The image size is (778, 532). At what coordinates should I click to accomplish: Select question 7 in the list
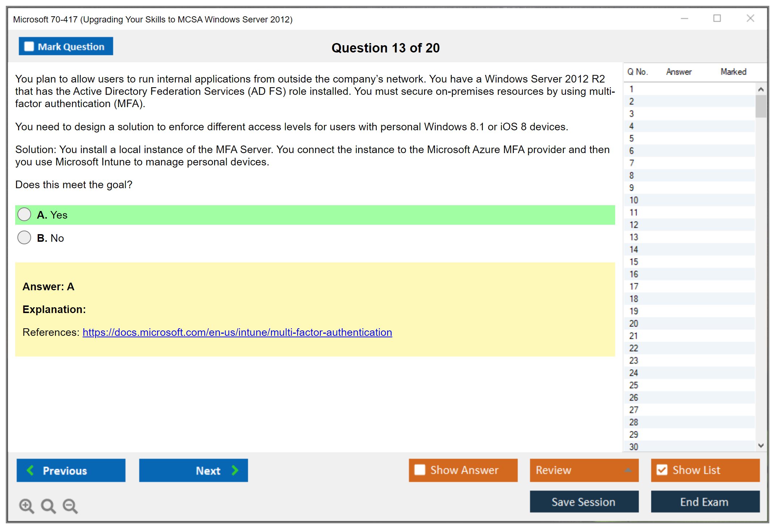pos(631,163)
